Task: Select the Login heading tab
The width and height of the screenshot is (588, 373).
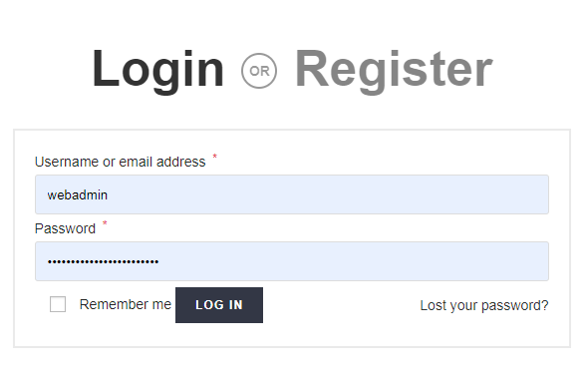Action: coord(157,71)
